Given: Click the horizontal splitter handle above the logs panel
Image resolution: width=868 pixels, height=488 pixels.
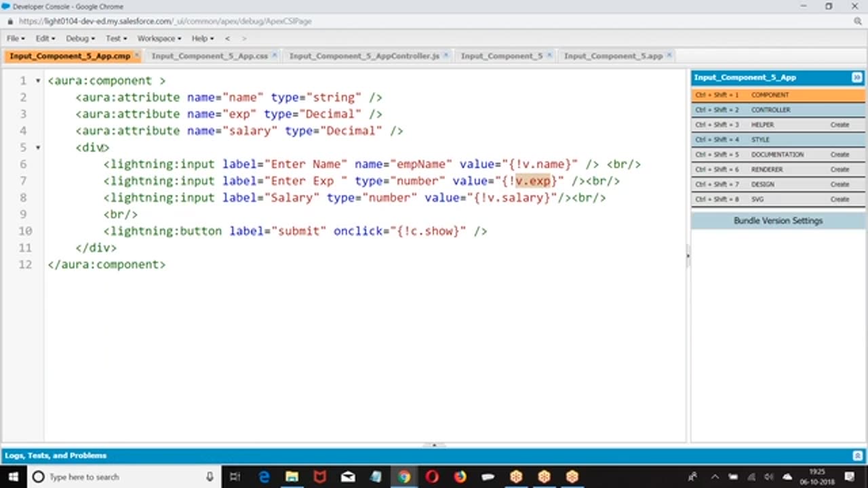Looking at the screenshot, I should (x=434, y=445).
